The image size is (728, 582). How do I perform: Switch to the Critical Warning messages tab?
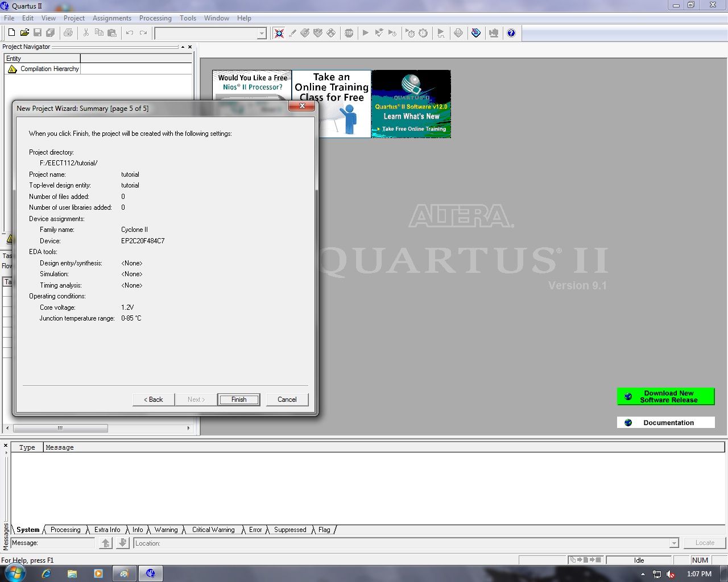pos(213,529)
